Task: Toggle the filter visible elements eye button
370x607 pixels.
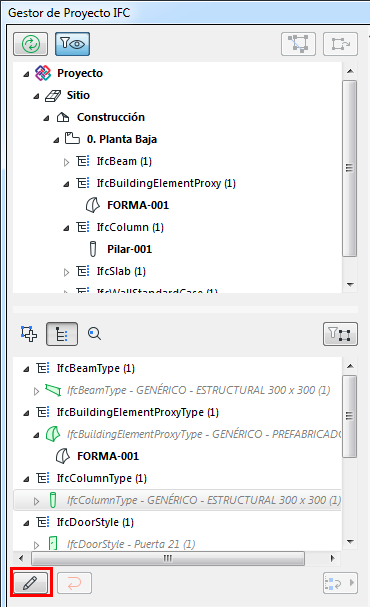Action: tap(73, 44)
